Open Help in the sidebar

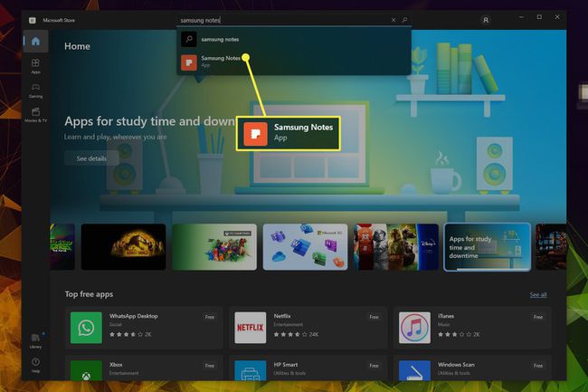pos(35,365)
